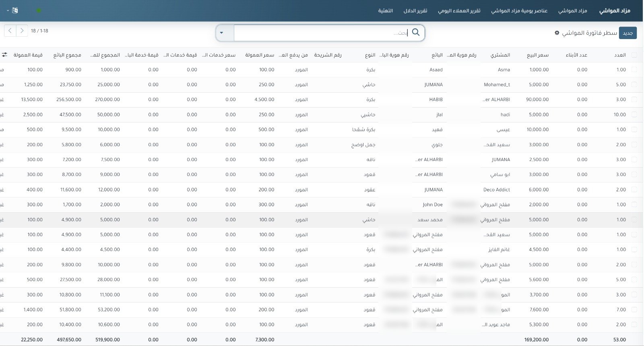Open optional columns settings icon in table header

(x=4, y=54)
